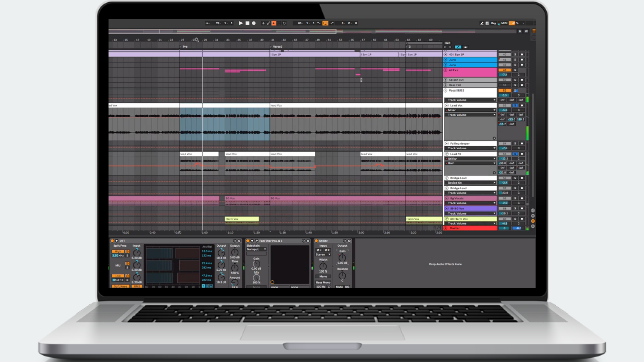The width and height of the screenshot is (644, 362).
Task: Toggle the Mono button in Utility
Action: coord(323,276)
